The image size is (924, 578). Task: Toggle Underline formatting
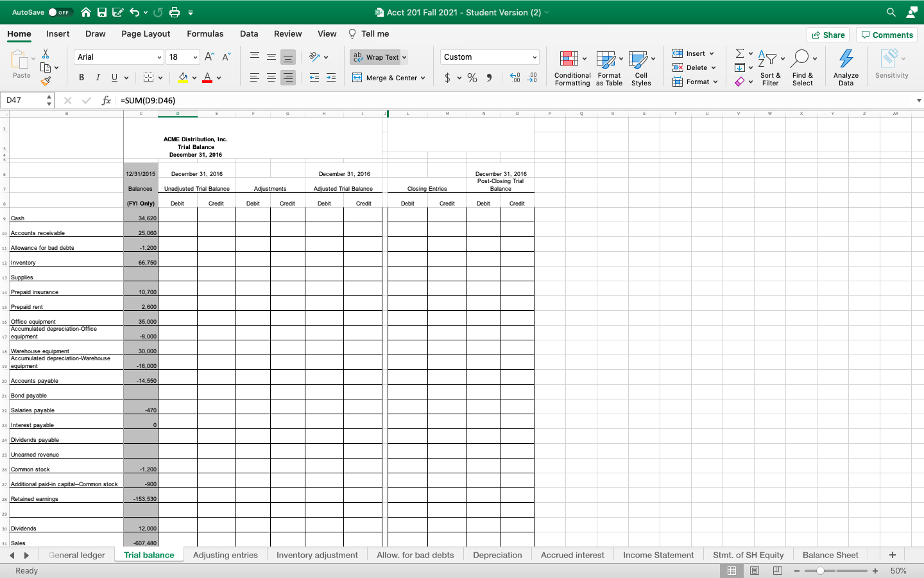(x=114, y=78)
